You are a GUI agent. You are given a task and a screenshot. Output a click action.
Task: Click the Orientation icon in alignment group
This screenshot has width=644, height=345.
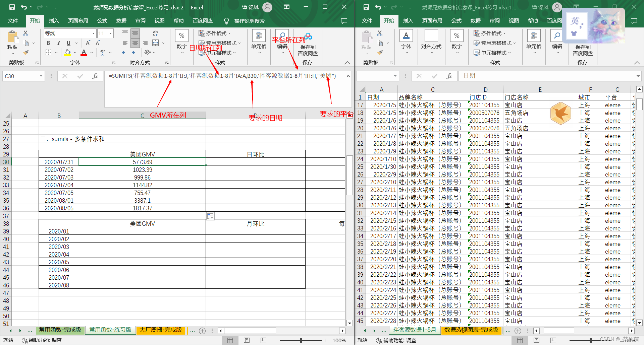(x=148, y=53)
